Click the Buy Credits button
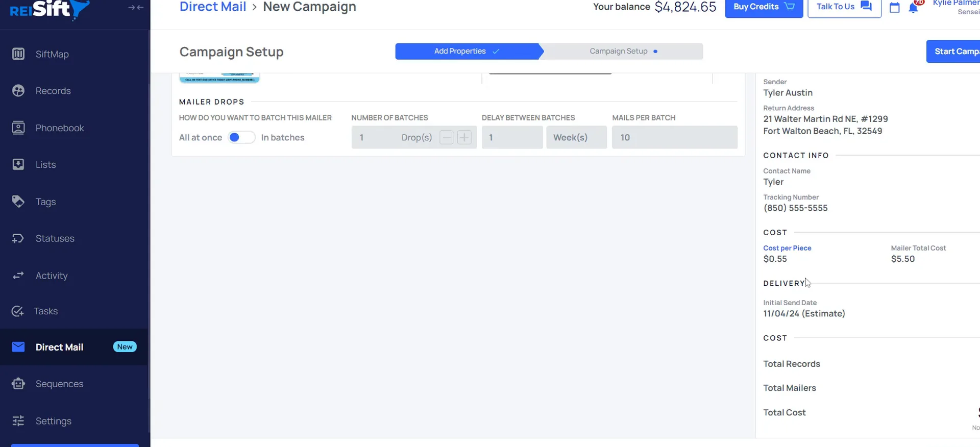This screenshot has width=980, height=447. (x=764, y=7)
